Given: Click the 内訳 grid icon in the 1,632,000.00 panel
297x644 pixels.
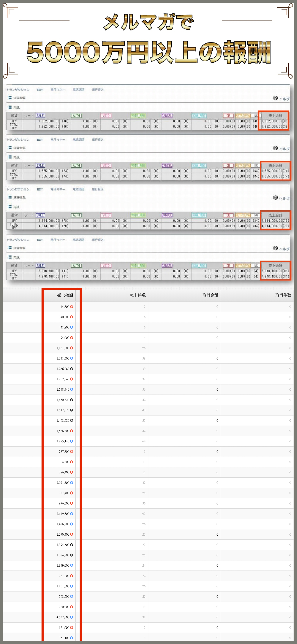Looking at the screenshot, I should click(x=10, y=107).
